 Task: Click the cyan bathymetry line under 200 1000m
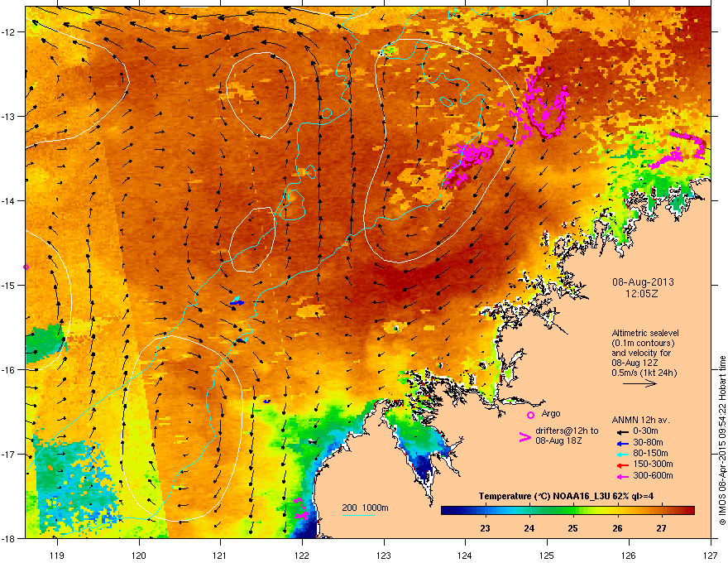point(359,515)
